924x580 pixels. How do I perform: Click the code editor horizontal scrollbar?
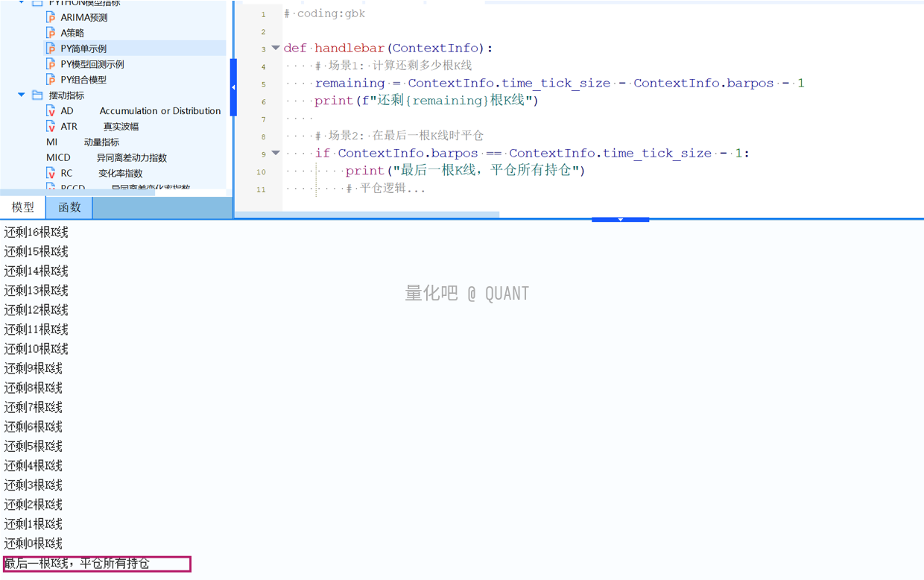pos(387,215)
